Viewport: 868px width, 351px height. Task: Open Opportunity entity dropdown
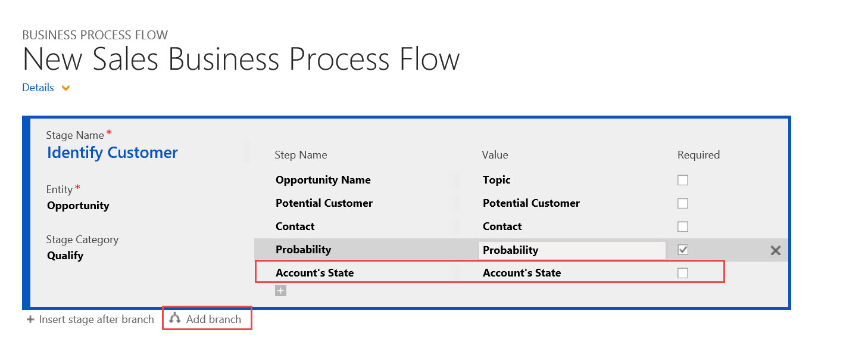pos(78,206)
